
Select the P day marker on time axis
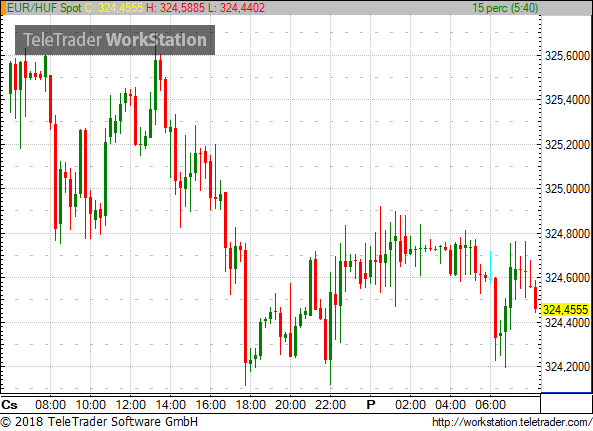[x=371, y=405]
